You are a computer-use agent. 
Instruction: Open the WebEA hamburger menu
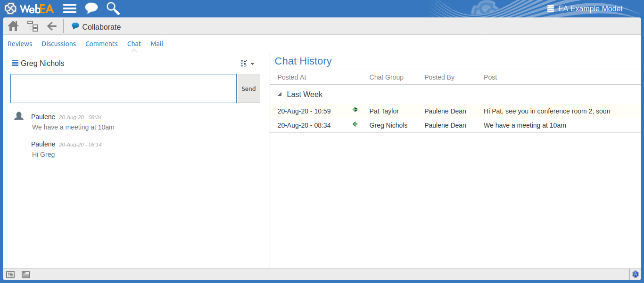pyautogui.click(x=70, y=8)
